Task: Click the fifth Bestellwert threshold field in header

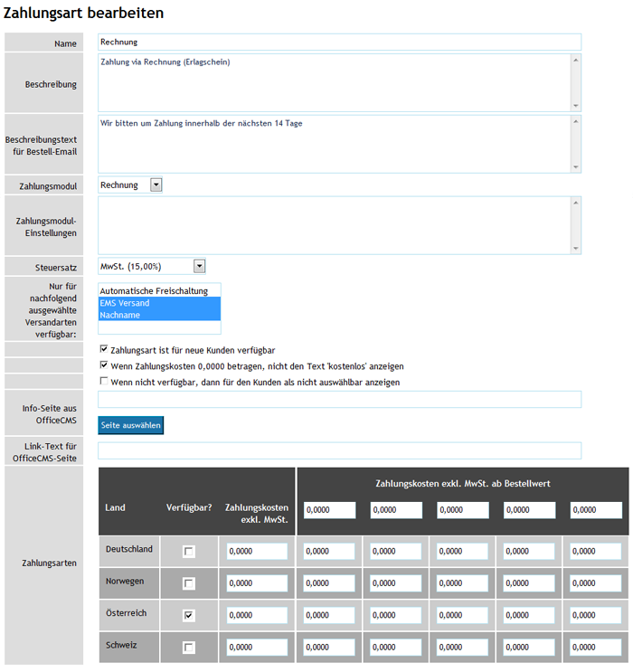Action: (596, 510)
